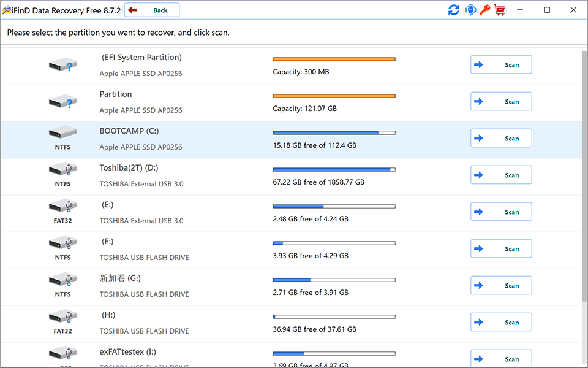Select the "(E:)" partition name

(107, 205)
